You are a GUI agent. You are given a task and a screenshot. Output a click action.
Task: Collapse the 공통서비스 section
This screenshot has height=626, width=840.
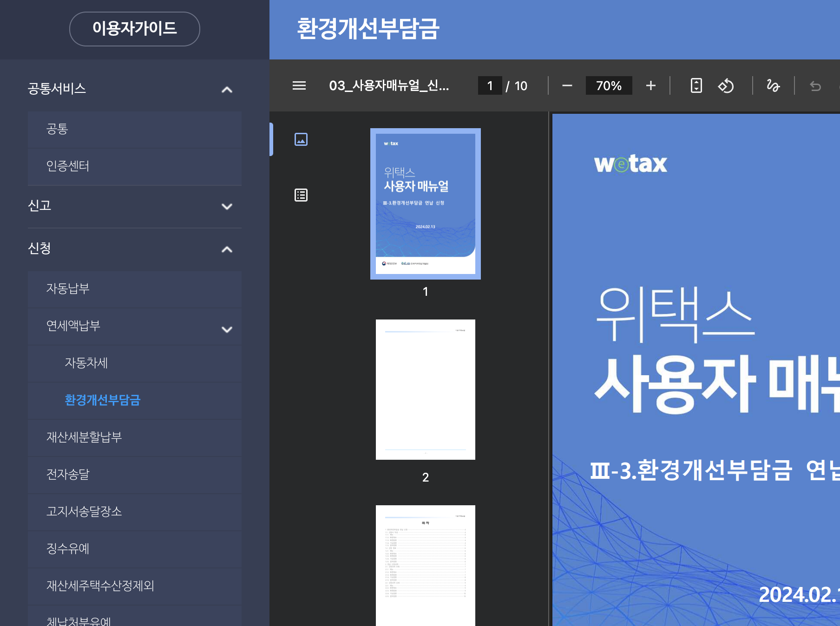pos(227,90)
